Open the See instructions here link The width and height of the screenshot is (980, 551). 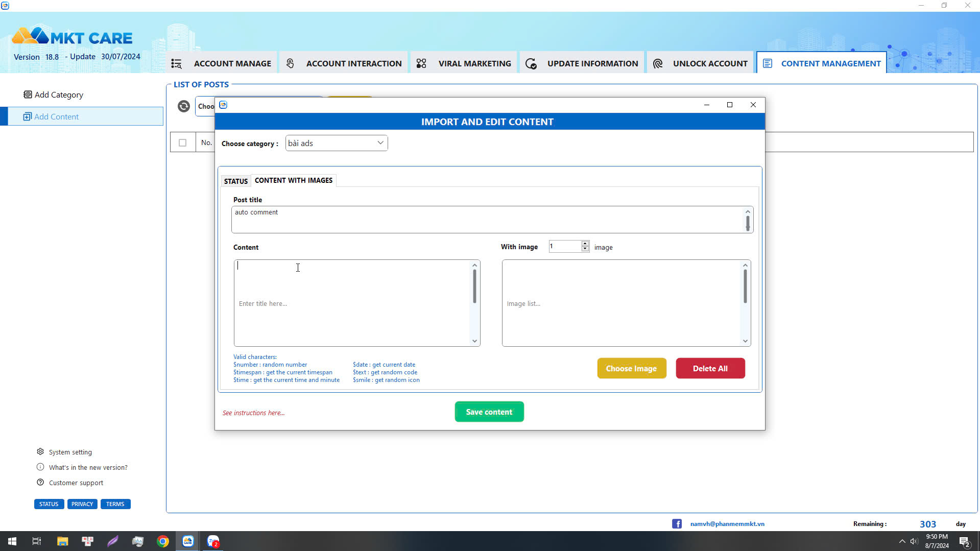pyautogui.click(x=254, y=413)
